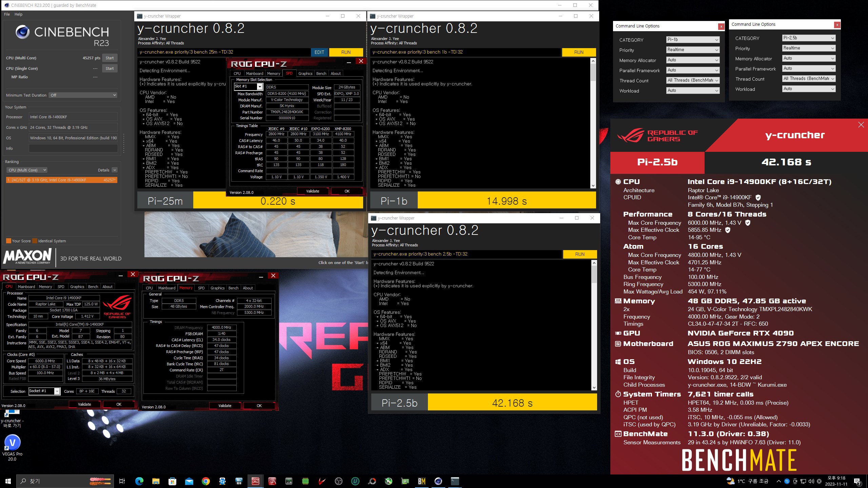This screenshot has height=488, width=868.
Task: Click RUN in the Pi-25m y-cruncher window
Action: coord(346,52)
